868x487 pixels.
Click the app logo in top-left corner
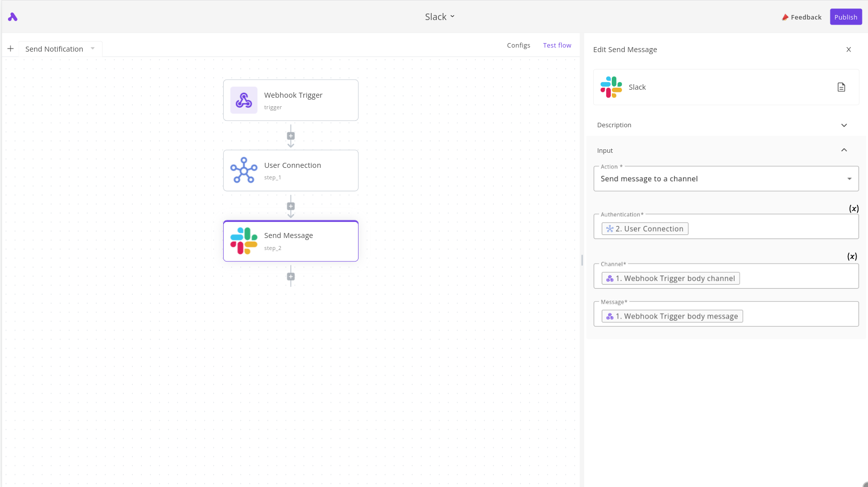click(13, 17)
